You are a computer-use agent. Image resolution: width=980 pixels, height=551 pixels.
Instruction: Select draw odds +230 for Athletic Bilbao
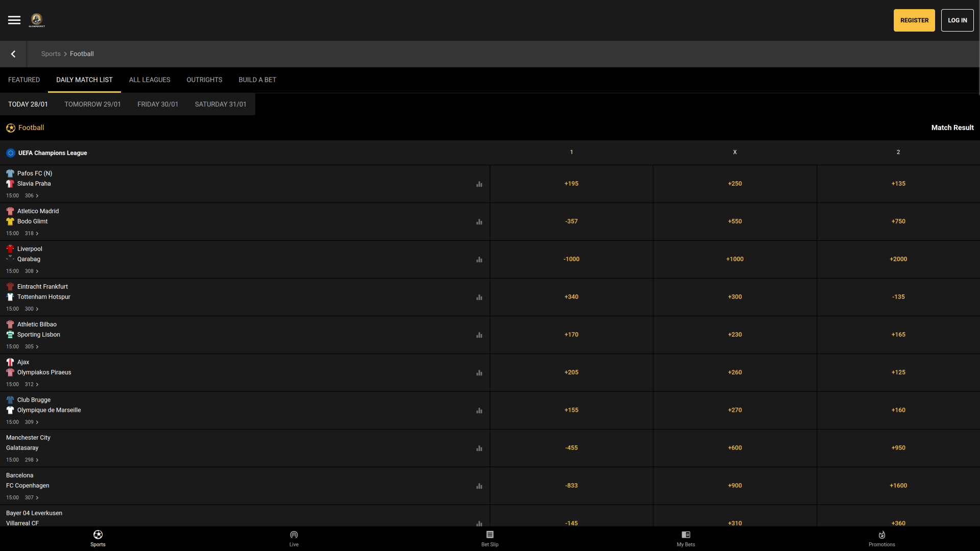734,335
